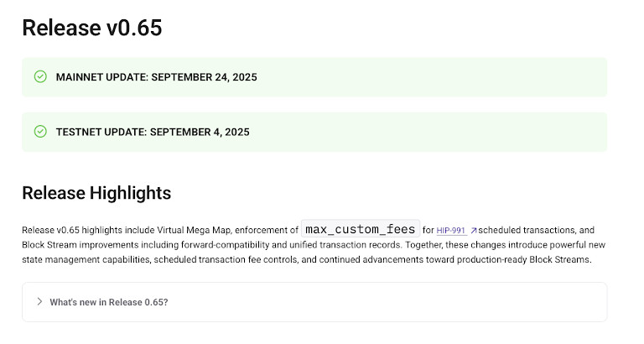Screen dimensions: 644x344
Task: Click the Release v0.65 page title
Action: click(91, 28)
